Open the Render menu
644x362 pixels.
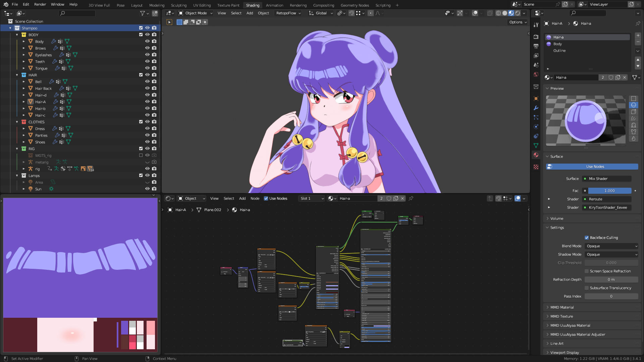point(40,4)
